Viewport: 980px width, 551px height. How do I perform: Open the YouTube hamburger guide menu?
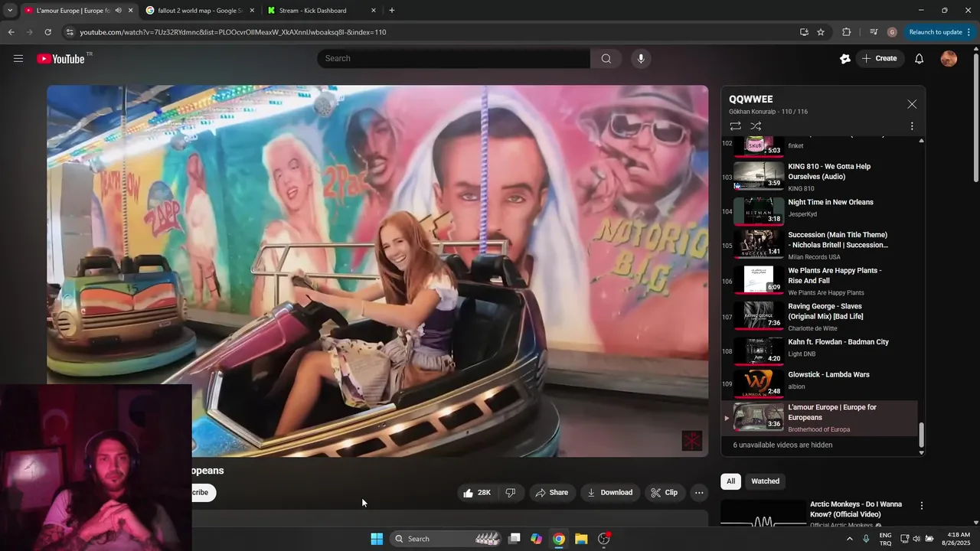18,58
